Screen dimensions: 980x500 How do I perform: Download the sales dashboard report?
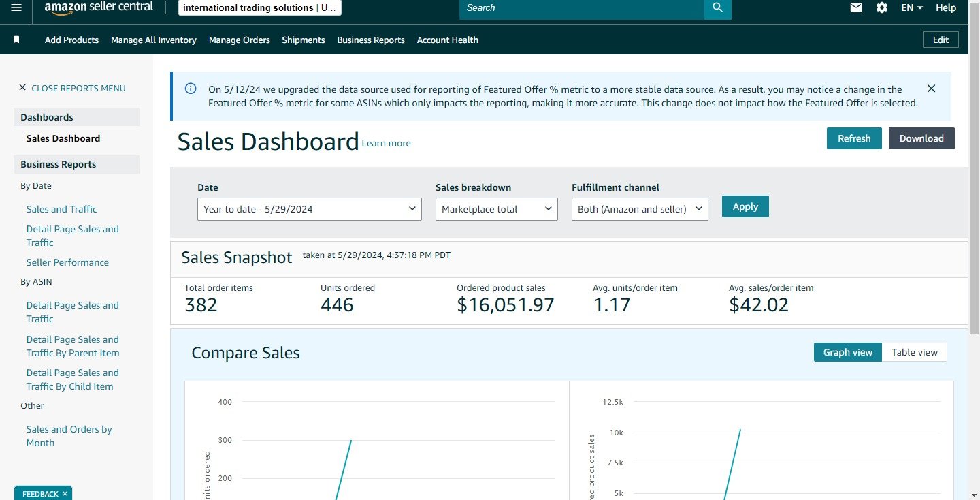pyautogui.click(x=921, y=138)
